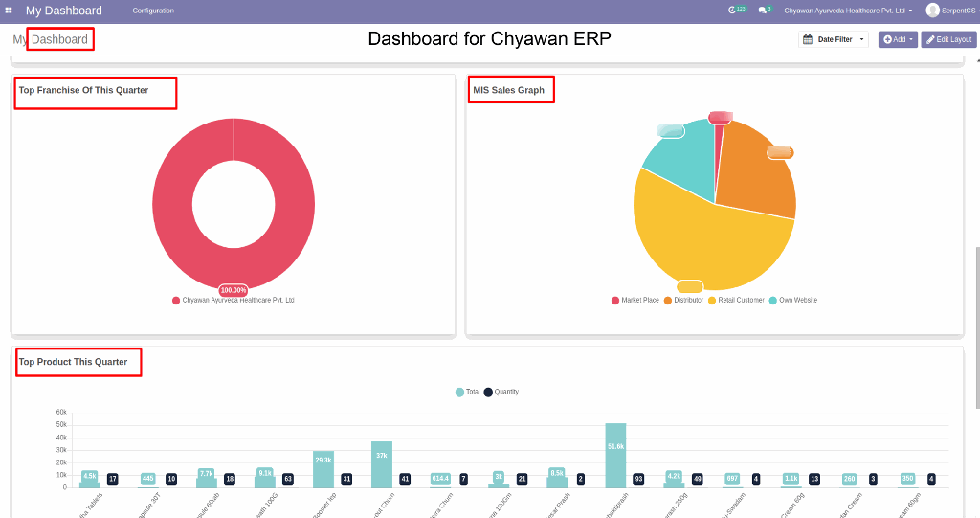The width and height of the screenshot is (980, 518).
Task: Expand the Add dropdown button
Action: tap(898, 39)
